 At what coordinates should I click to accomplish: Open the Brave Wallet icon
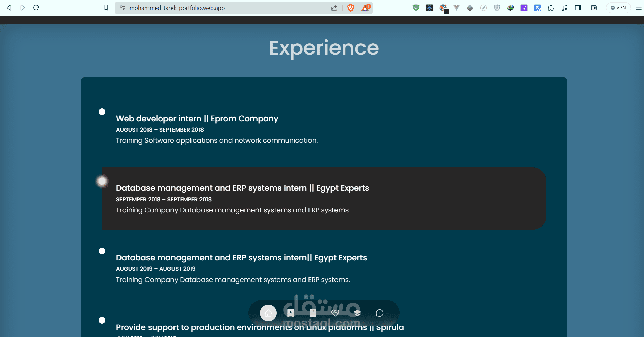tap(594, 8)
